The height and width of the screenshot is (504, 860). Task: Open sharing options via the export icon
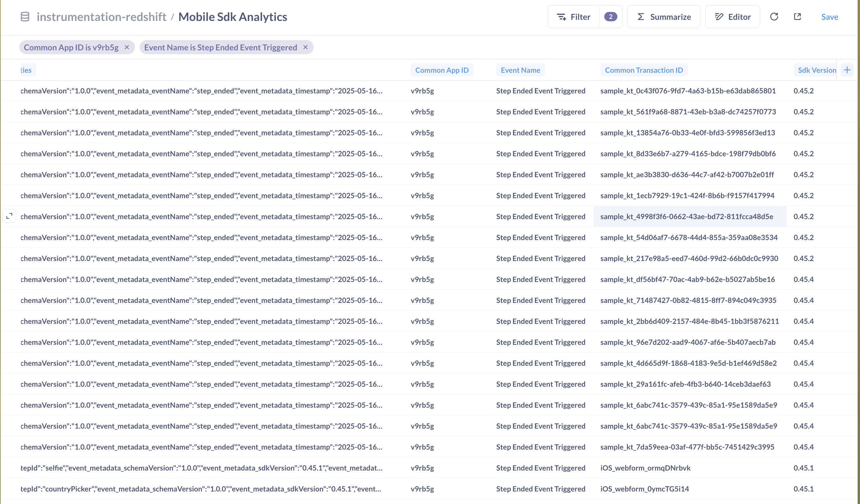pyautogui.click(x=797, y=16)
